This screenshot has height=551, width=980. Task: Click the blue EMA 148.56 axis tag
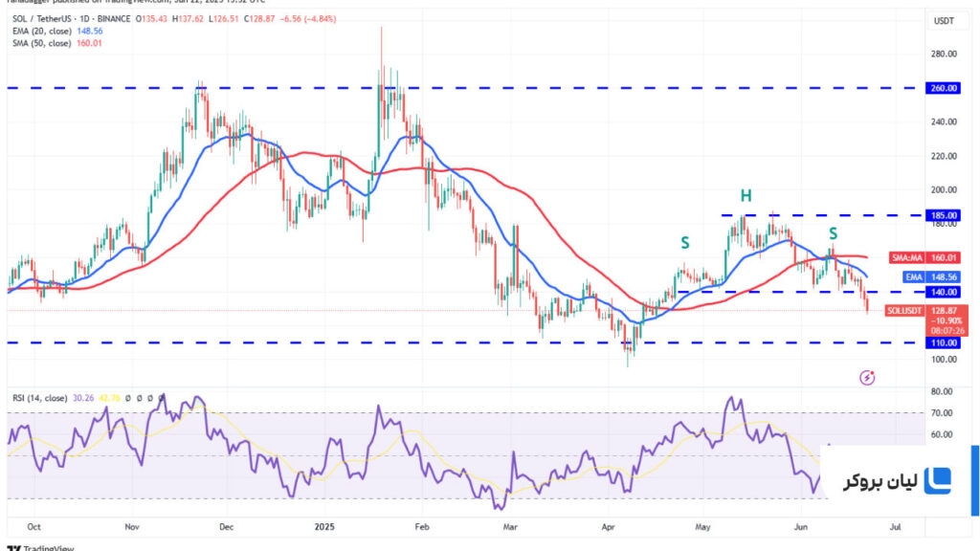(x=932, y=276)
